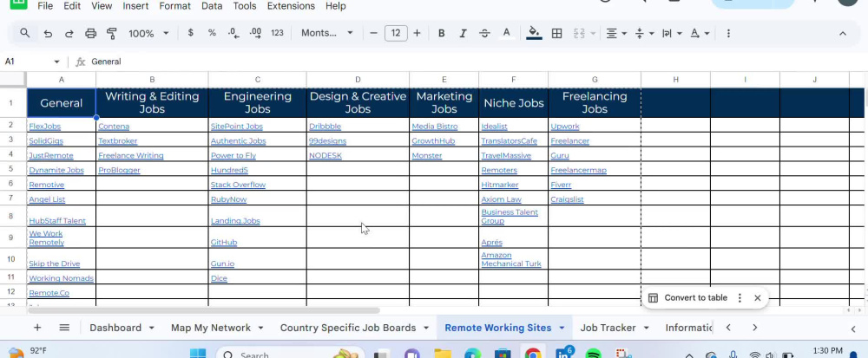Open the more toolbar options menu
This screenshot has width=868, height=358.
(728, 33)
